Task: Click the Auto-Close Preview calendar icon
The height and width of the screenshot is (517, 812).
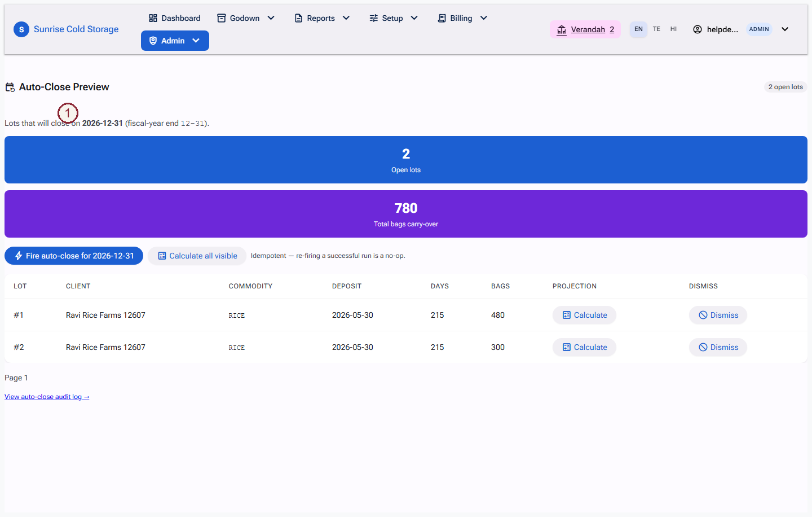Action: [x=10, y=87]
